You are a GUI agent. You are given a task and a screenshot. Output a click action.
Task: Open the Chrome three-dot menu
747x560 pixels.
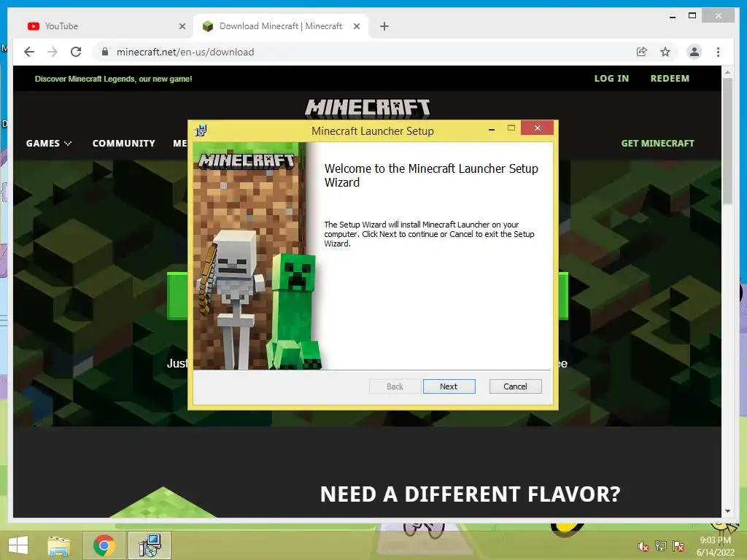(718, 52)
